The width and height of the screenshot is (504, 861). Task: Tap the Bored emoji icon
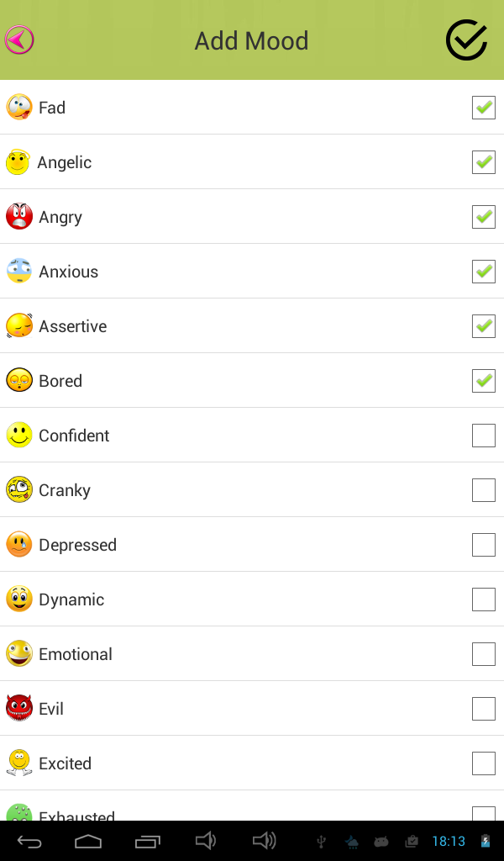[x=19, y=381]
